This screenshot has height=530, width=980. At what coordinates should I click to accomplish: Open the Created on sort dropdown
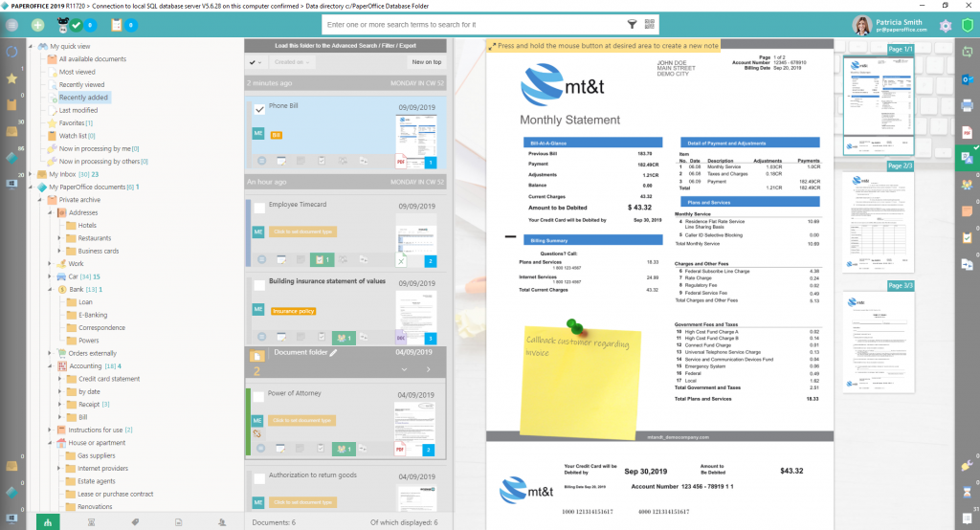(x=292, y=62)
